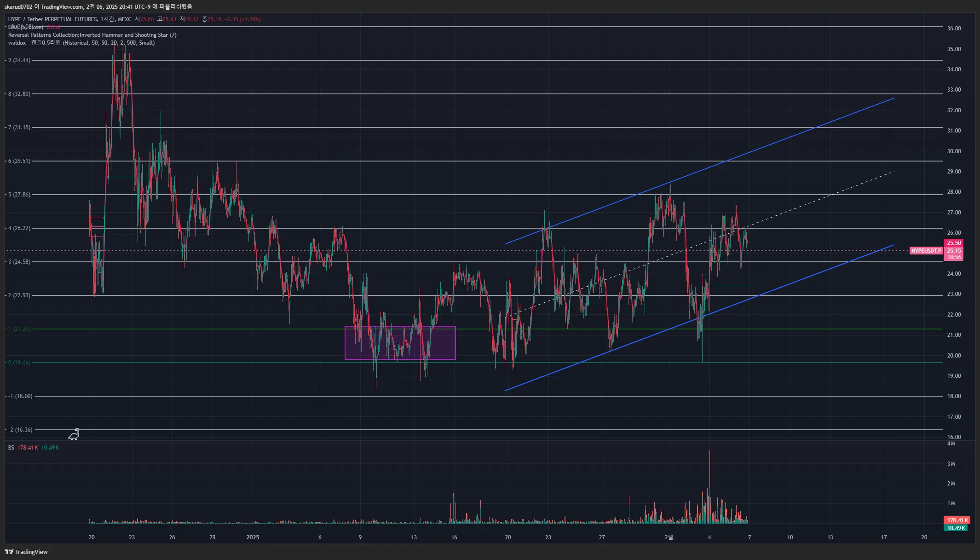The width and height of the screenshot is (980, 560).
Task: Click the TradingView logo at bottom left
Action: pos(26,552)
